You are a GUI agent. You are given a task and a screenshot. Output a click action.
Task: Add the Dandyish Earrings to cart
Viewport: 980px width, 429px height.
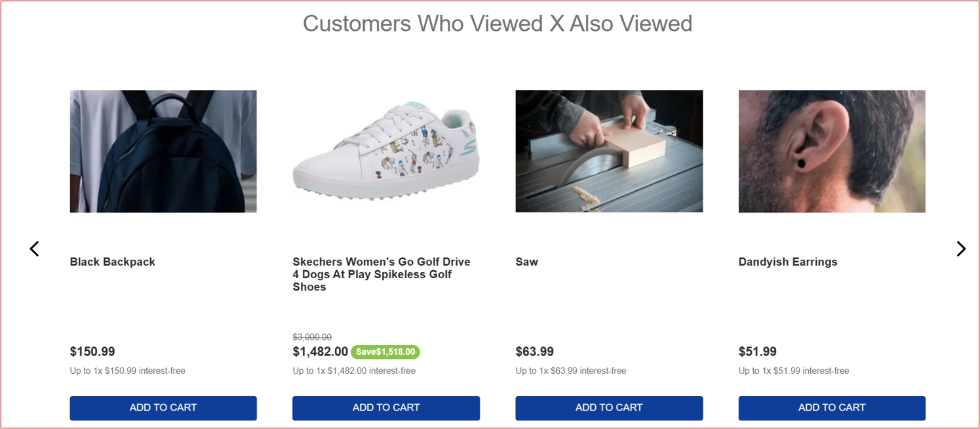pyautogui.click(x=832, y=408)
